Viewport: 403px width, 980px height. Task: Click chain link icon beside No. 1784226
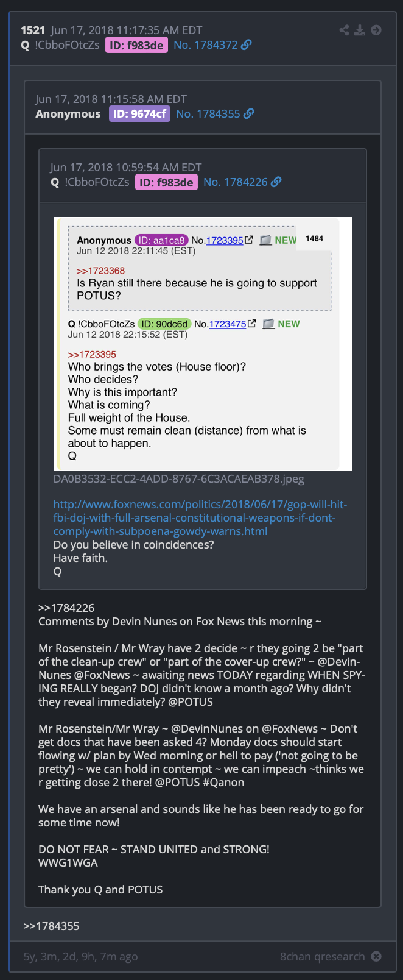[x=276, y=182]
